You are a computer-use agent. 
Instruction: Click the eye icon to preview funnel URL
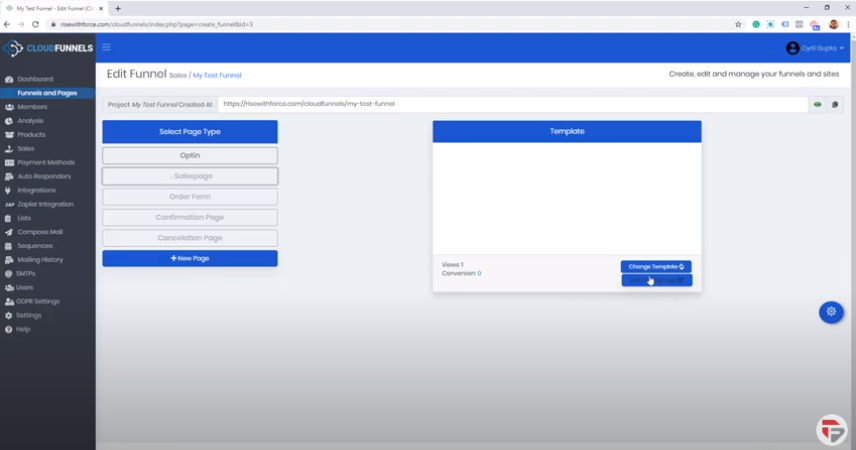click(817, 104)
